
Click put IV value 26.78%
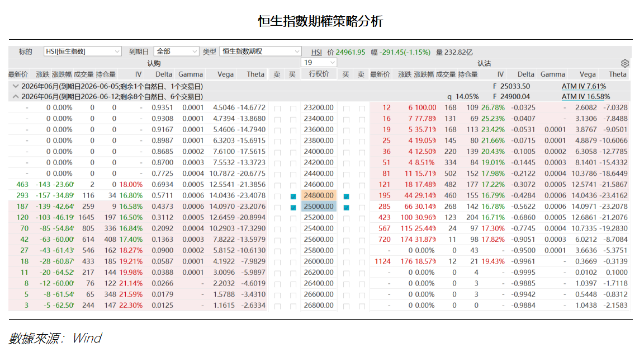tap(493, 107)
